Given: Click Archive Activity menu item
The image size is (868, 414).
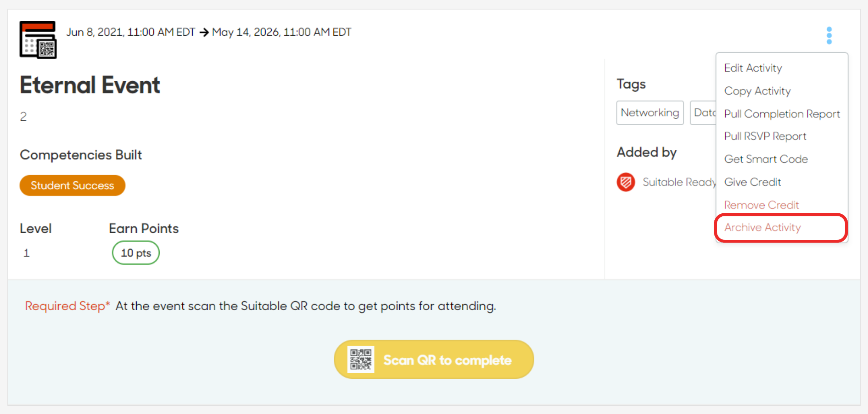Looking at the screenshot, I should pos(763,228).
